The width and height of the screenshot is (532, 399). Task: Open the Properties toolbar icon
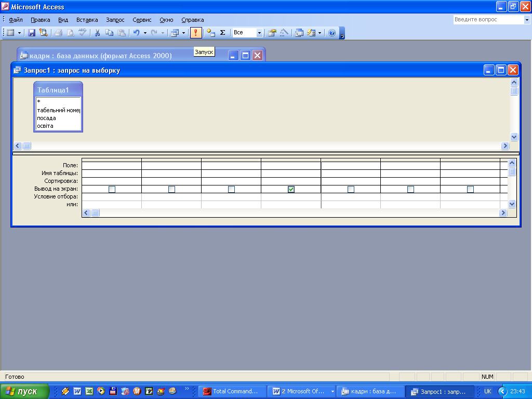tap(272, 33)
